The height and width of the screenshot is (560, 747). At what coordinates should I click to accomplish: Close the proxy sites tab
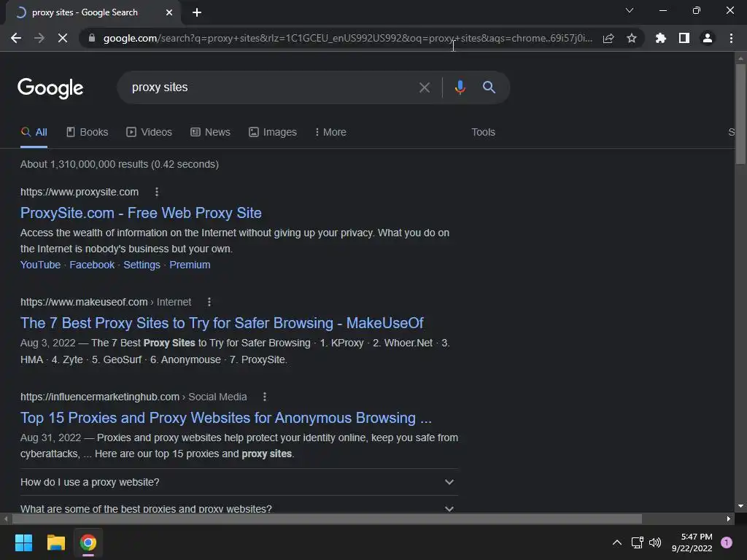tap(169, 12)
